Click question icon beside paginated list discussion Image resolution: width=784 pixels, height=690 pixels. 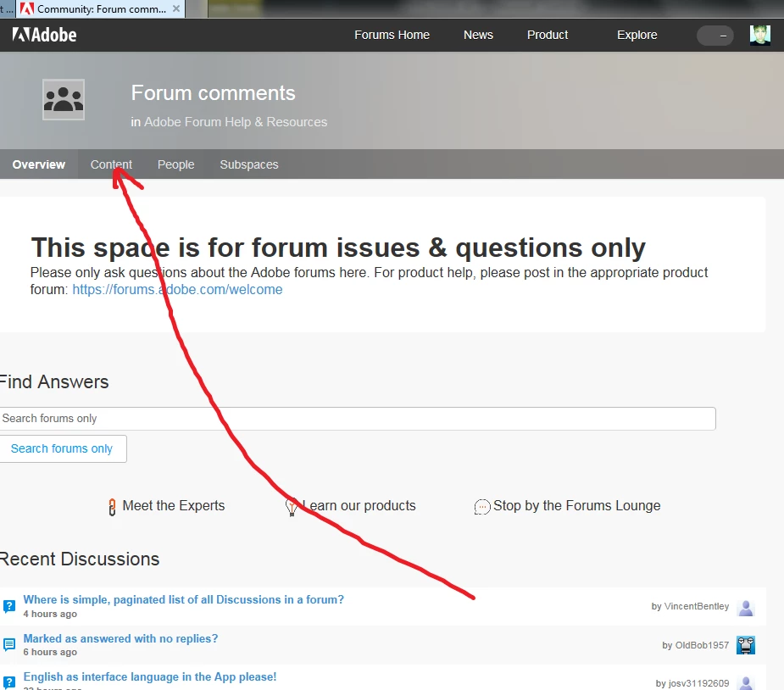(9, 606)
